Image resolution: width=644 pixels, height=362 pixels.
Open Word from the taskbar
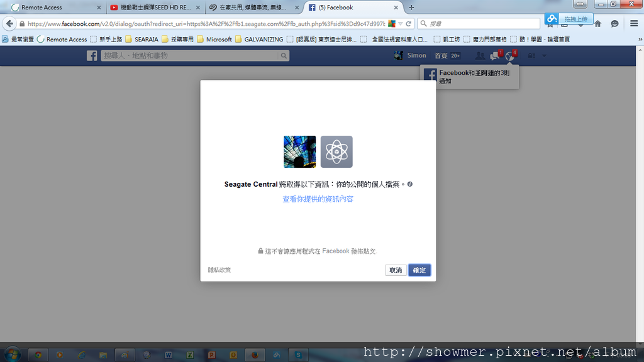coord(169,355)
